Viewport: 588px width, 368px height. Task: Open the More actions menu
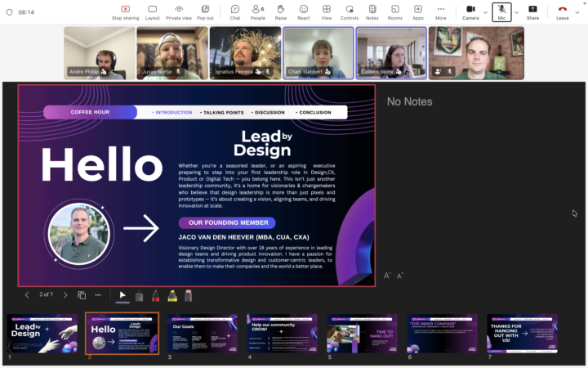[x=441, y=12]
